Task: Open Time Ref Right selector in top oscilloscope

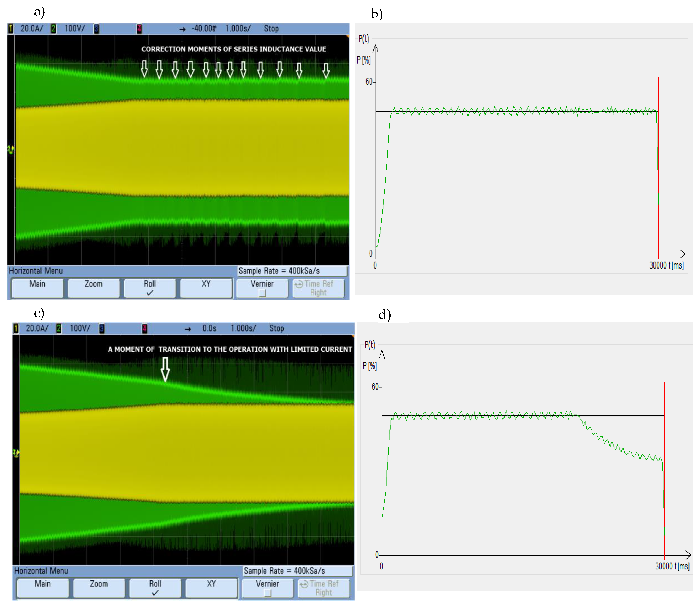Action: point(318,288)
